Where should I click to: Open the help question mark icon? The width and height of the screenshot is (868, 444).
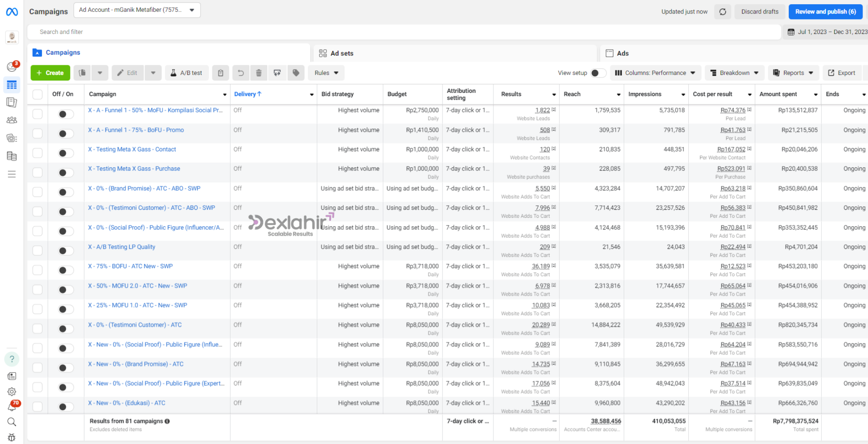point(12,359)
